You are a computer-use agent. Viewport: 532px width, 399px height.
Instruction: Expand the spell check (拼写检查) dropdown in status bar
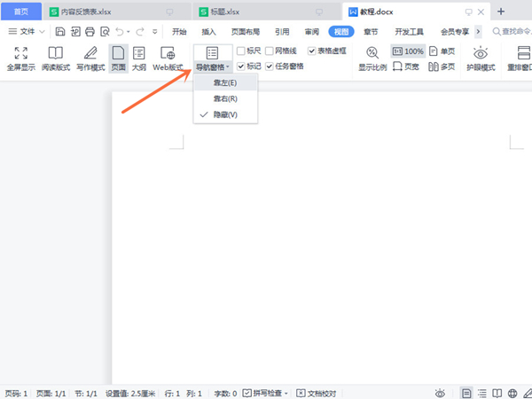286,393
